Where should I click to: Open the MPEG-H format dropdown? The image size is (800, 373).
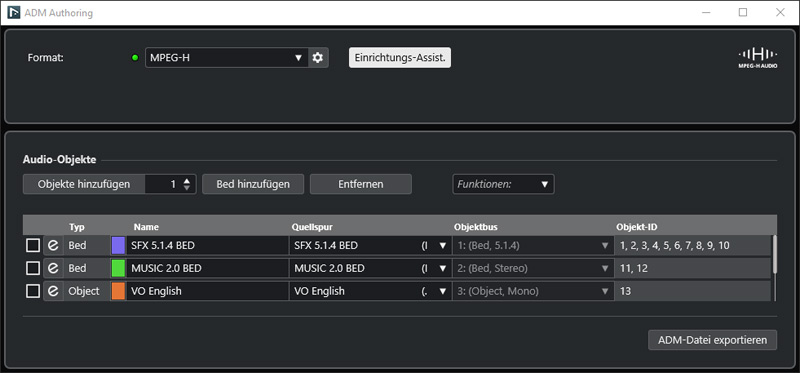coord(227,58)
